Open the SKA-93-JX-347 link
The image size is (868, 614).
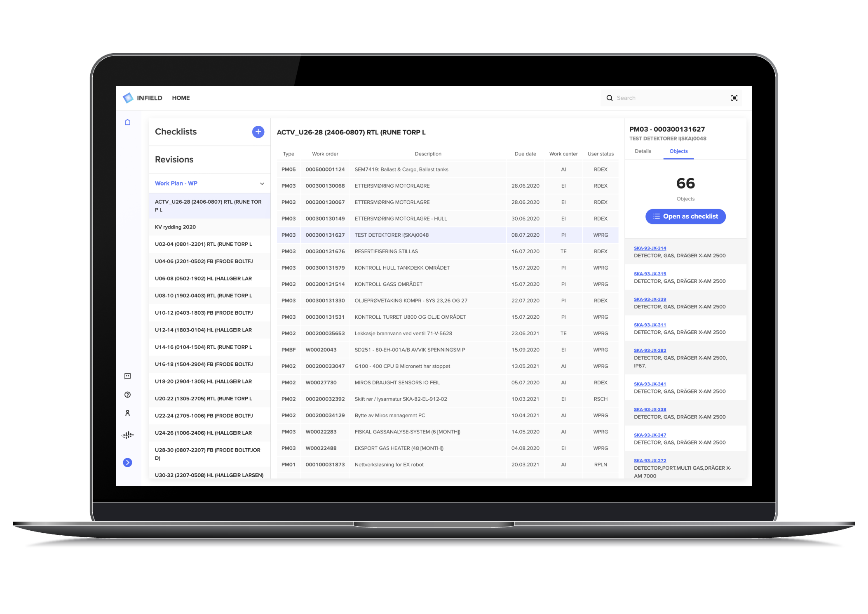650,435
